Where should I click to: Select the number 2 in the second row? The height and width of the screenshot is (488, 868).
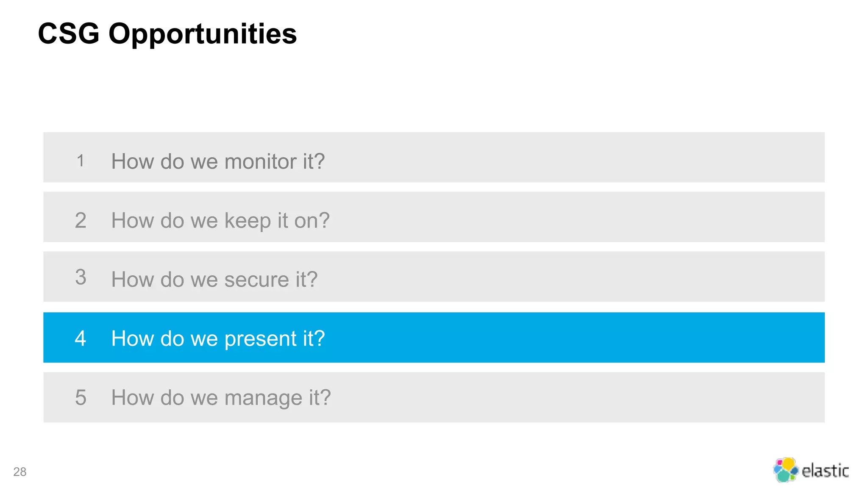point(81,220)
